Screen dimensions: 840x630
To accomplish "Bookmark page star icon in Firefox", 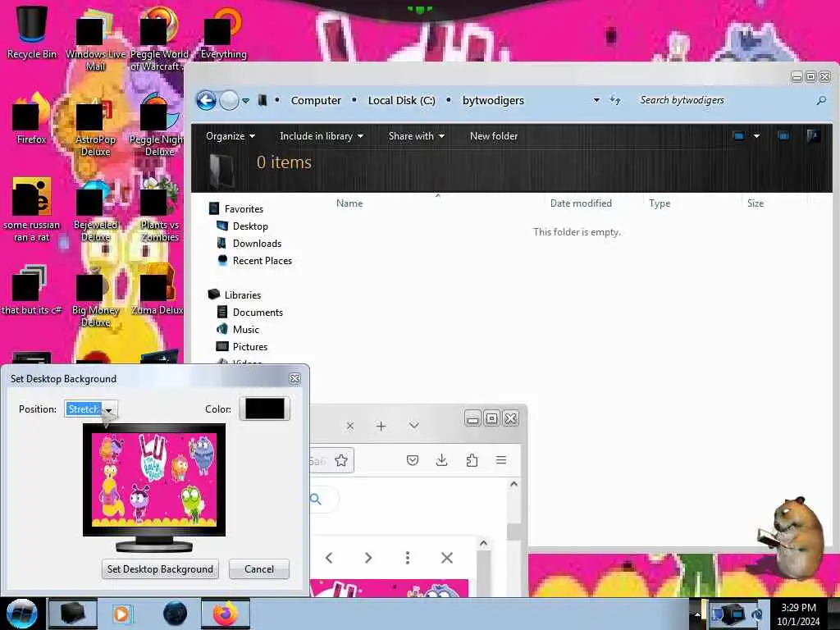I will (340, 460).
